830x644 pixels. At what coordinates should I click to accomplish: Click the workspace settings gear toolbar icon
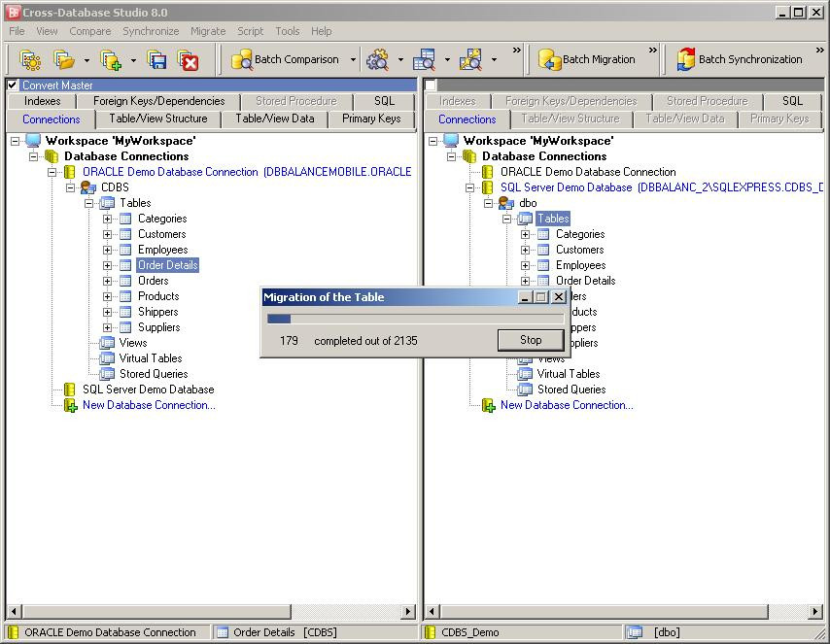[x=30, y=60]
